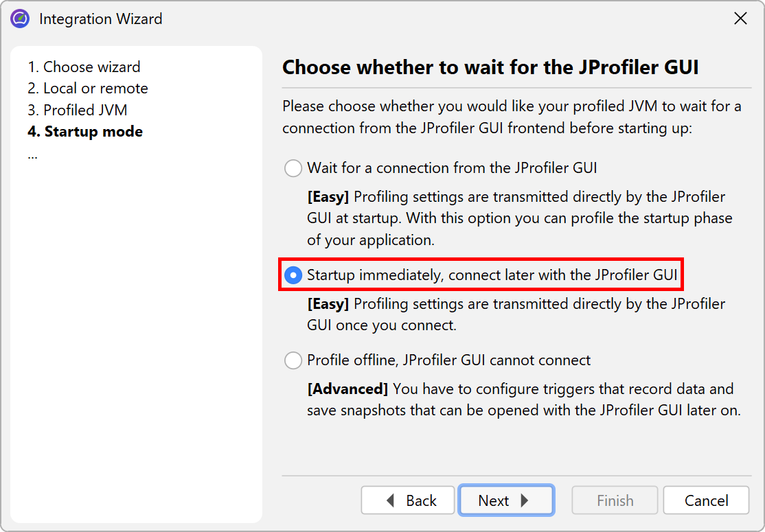This screenshot has width=765, height=532.
Task: Click the "Integration Wizard" window title text
Action: click(101, 19)
